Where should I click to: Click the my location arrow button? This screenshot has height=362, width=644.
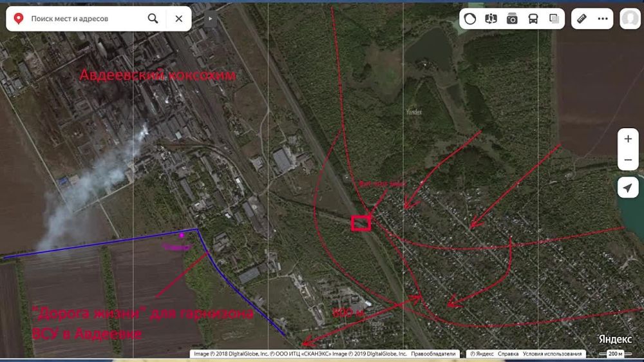(x=627, y=188)
